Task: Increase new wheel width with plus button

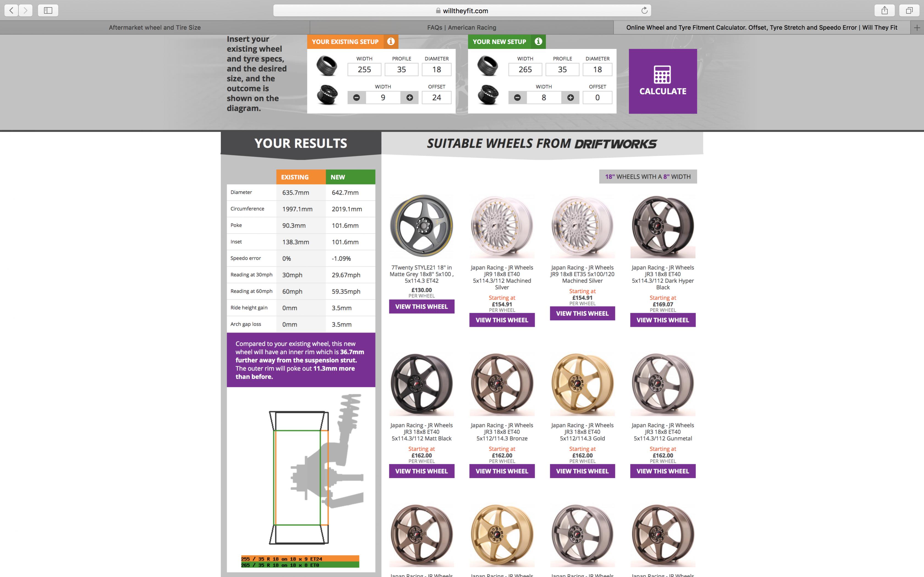Action: pos(571,98)
